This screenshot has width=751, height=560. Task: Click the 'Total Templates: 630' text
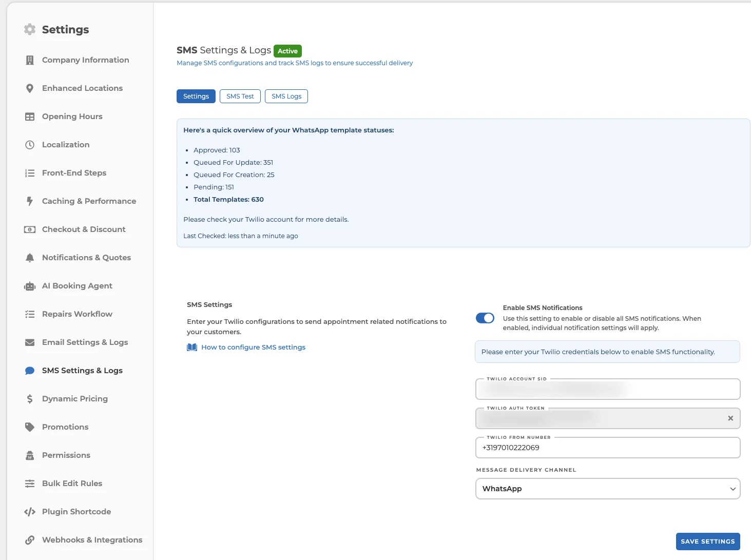[229, 200]
